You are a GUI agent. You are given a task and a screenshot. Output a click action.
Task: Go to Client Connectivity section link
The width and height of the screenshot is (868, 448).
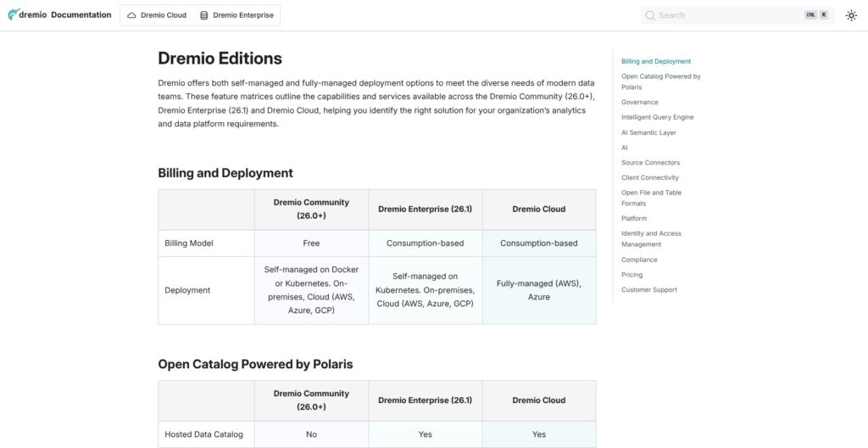pos(650,177)
